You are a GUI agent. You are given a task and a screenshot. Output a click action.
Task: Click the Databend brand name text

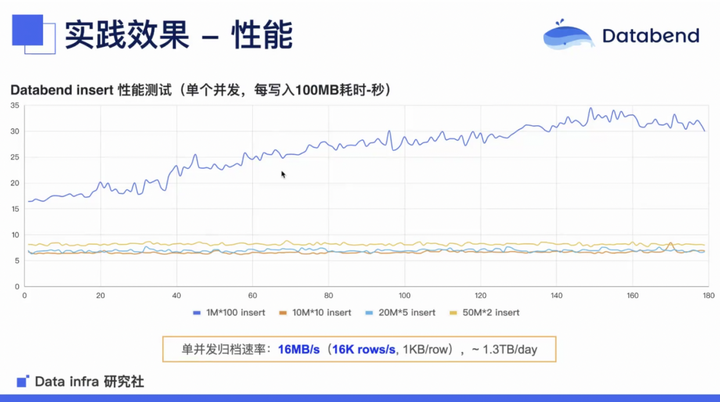click(x=651, y=36)
